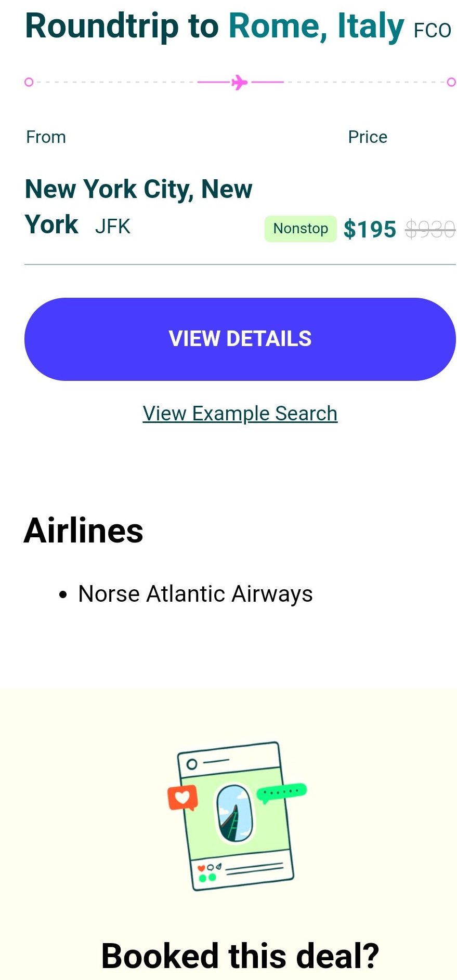The width and height of the screenshot is (457, 980).
Task: Click the small profile circle in illustrated post
Action: click(192, 764)
